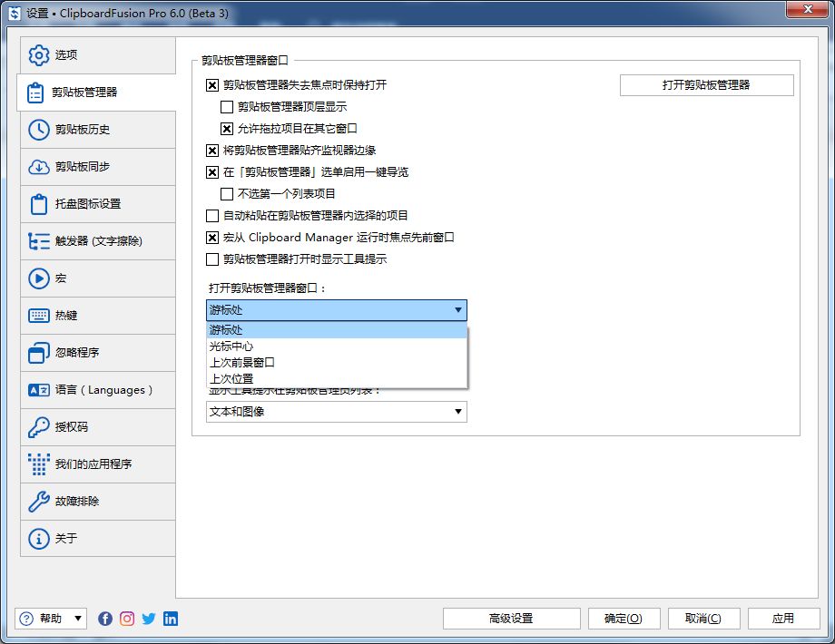This screenshot has height=644, width=835.
Task: Click the clipboard icon beside 剪贴板管理器
Action: pos(35,93)
